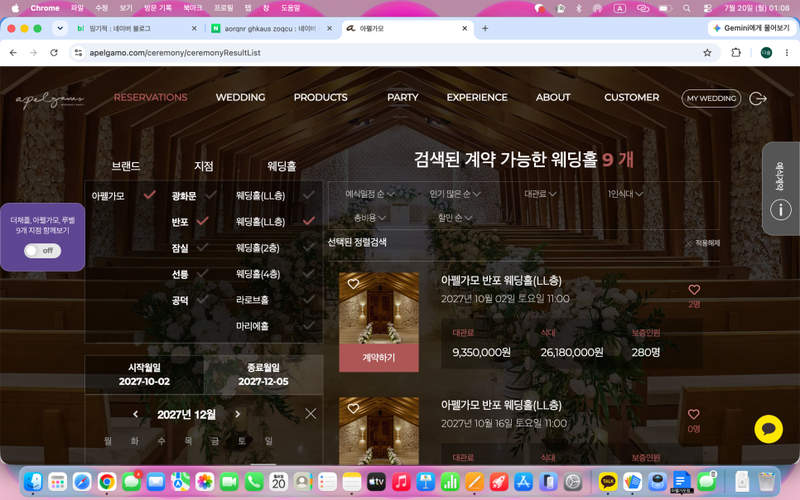This screenshot has height=500, width=800.
Task: Select the 종료월일 2027-12-05 field
Action: pyautogui.click(x=263, y=374)
